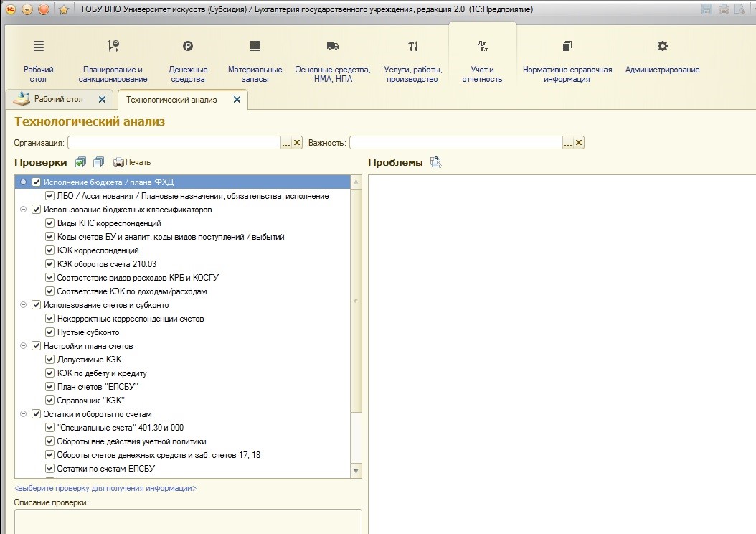Open the Учет и отчетность menu section
The height and width of the screenshot is (534, 756).
click(x=482, y=61)
